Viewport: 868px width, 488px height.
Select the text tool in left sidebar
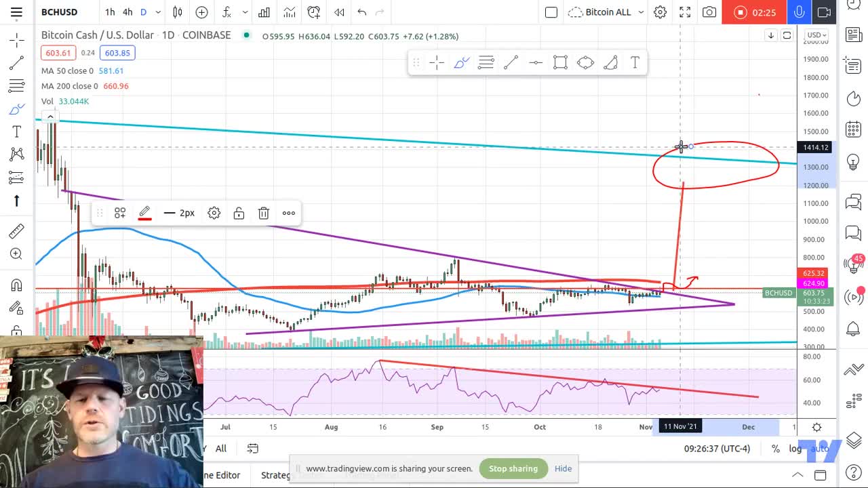17,131
